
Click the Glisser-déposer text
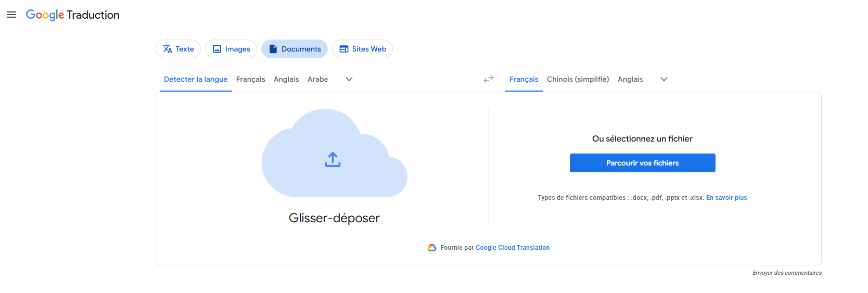click(334, 218)
